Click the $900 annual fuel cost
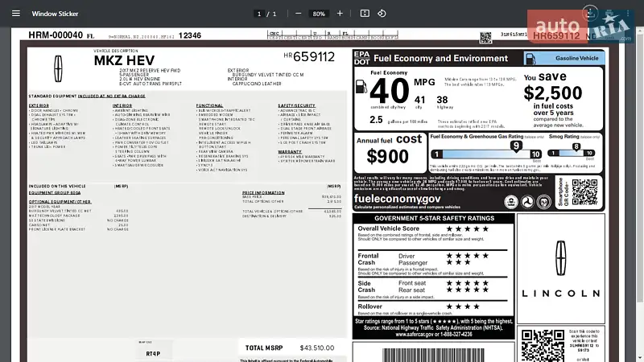Image resolution: width=644 pixels, height=362 pixels. 387,156
